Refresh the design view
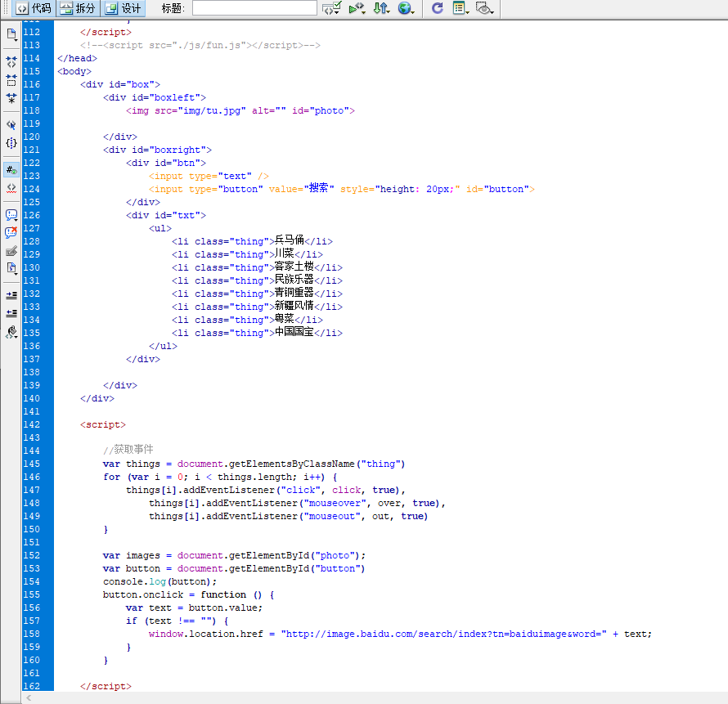 [438, 8]
